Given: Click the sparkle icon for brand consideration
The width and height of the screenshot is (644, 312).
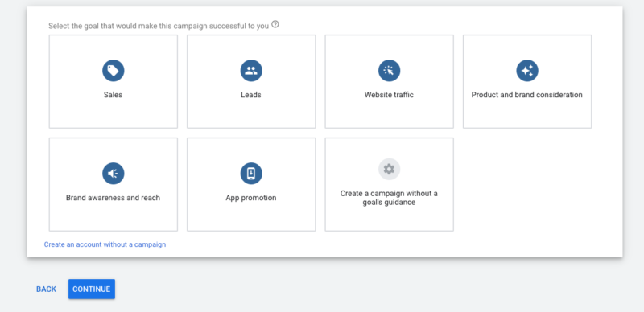Looking at the screenshot, I should pyautogui.click(x=527, y=71).
